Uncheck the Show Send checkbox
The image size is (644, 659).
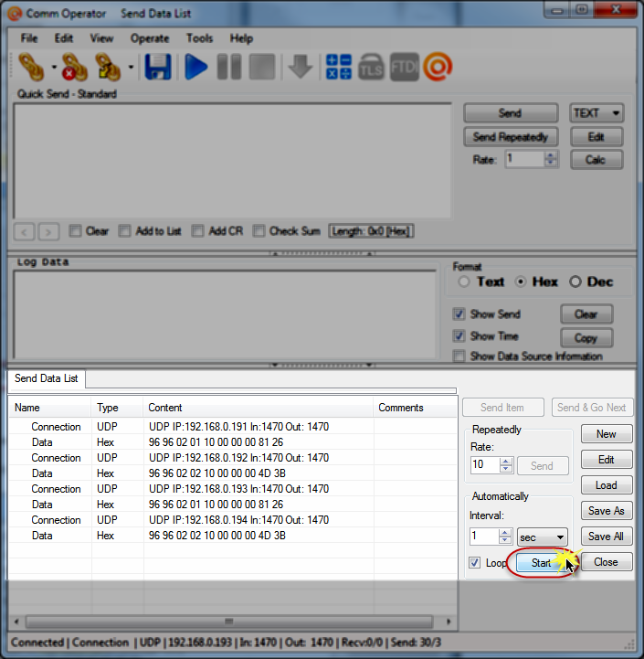(459, 314)
